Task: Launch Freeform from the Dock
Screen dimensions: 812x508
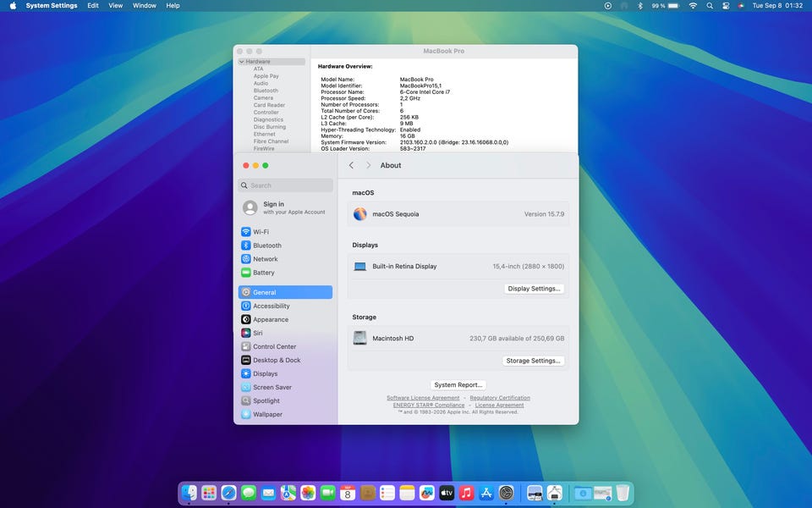Action: click(426, 493)
